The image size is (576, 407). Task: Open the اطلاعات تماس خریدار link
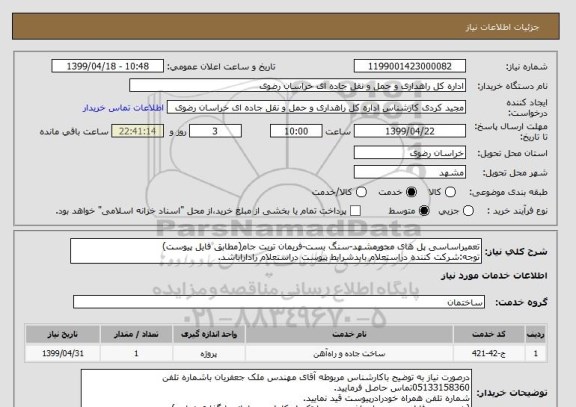click(x=123, y=108)
